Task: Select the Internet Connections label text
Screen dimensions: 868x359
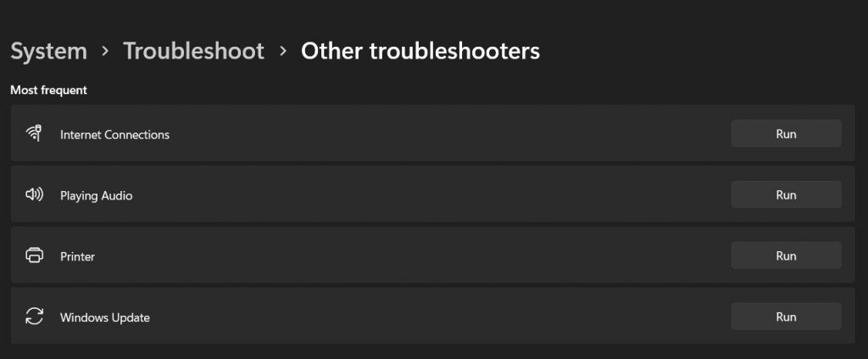Action: pyautogui.click(x=114, y=134)
